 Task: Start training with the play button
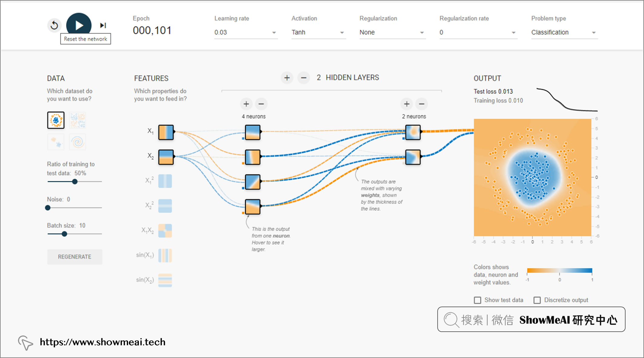pos(79,25)
